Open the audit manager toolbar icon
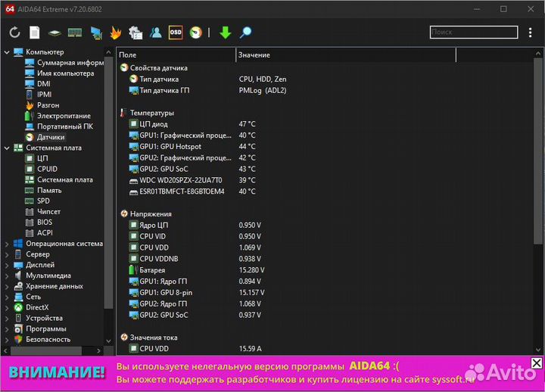The height and width of the screenshot is (392, 545). tap(135, 33)
